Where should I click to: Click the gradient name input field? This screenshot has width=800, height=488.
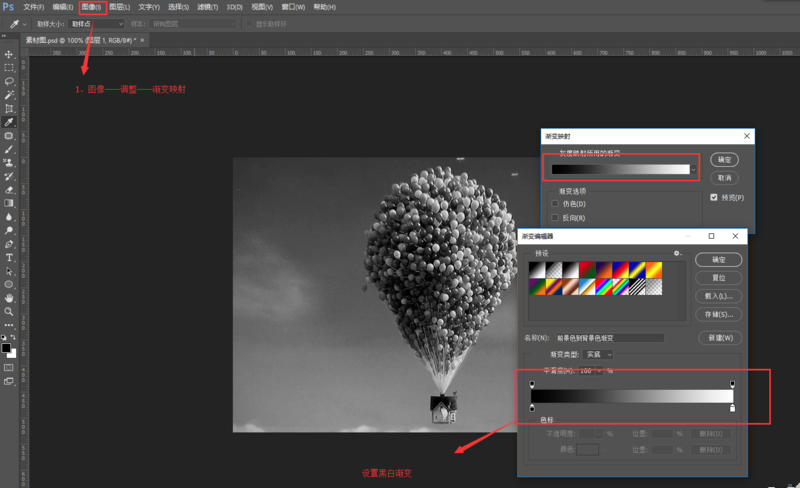tap(610, 338)
